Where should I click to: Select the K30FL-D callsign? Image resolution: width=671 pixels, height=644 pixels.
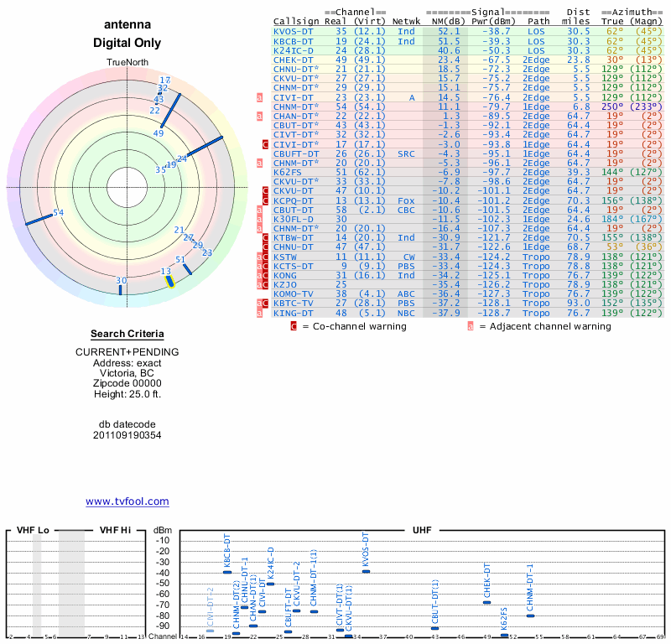tap(293, 219)
